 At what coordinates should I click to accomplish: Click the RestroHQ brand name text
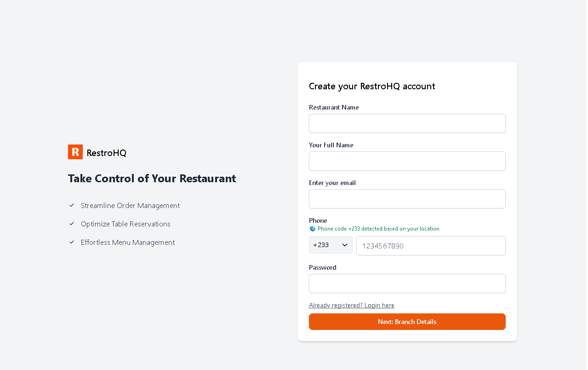106,153
